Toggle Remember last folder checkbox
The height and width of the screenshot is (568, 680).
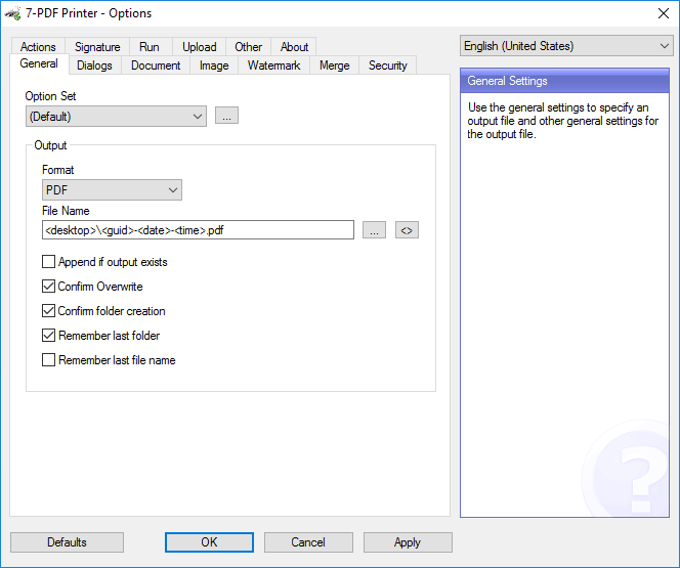49,336
